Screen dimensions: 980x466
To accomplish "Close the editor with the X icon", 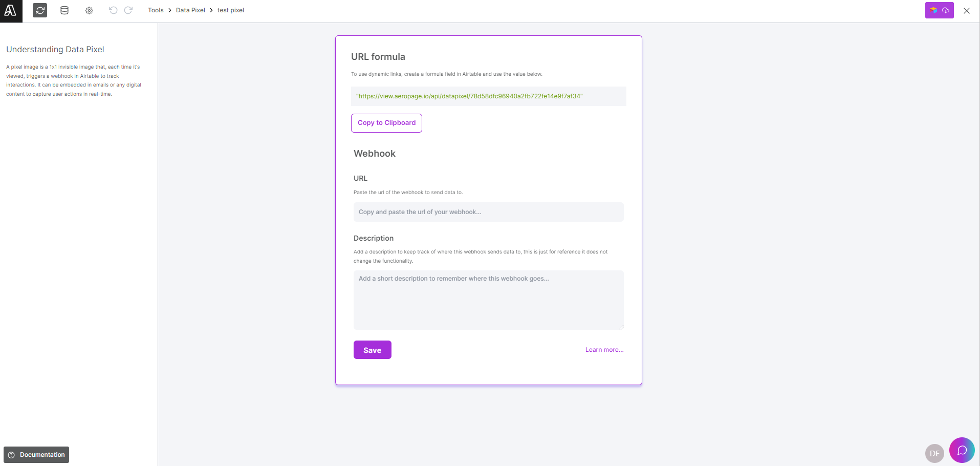I will point(967,11).
